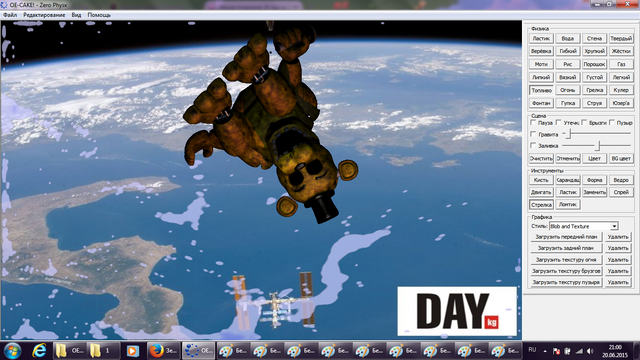Check the Заливка option
This screenshot has height=360, width=640.
click(x=533, y=145)
